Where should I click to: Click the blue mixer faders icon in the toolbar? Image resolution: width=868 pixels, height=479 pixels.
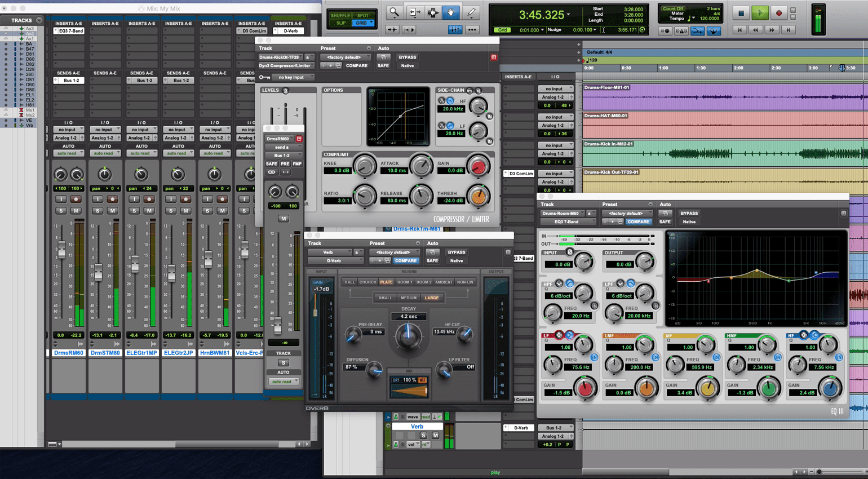tap(457, 30)
